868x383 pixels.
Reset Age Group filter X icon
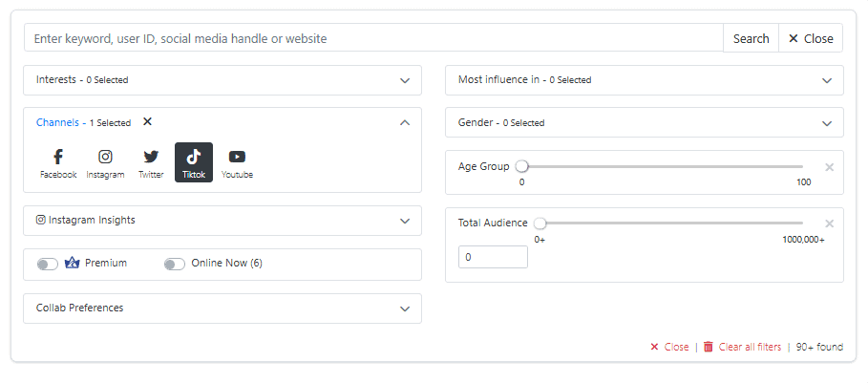[829, 167]
